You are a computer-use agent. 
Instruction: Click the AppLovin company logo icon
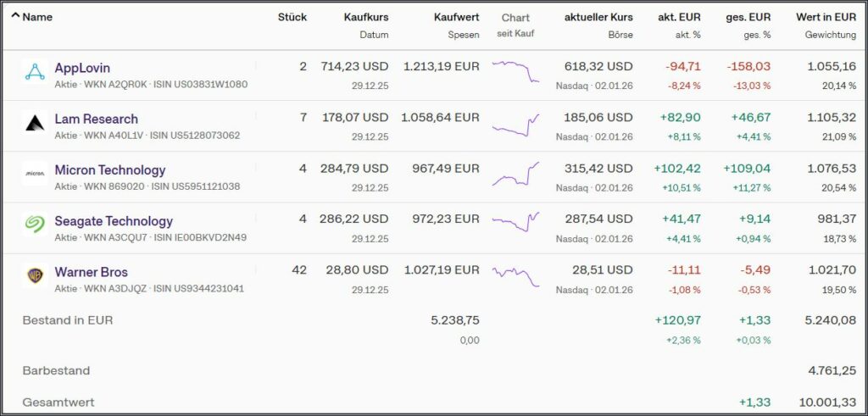(x=35, y=73)
